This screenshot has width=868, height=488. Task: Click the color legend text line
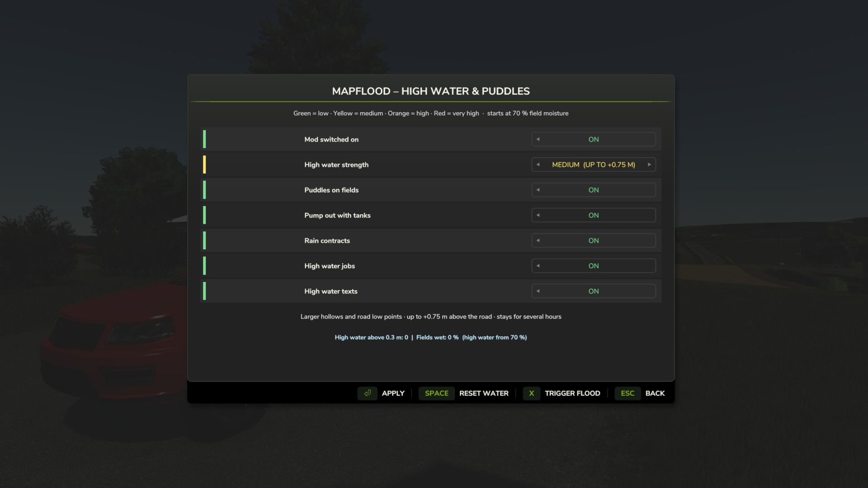pos(431,113)
